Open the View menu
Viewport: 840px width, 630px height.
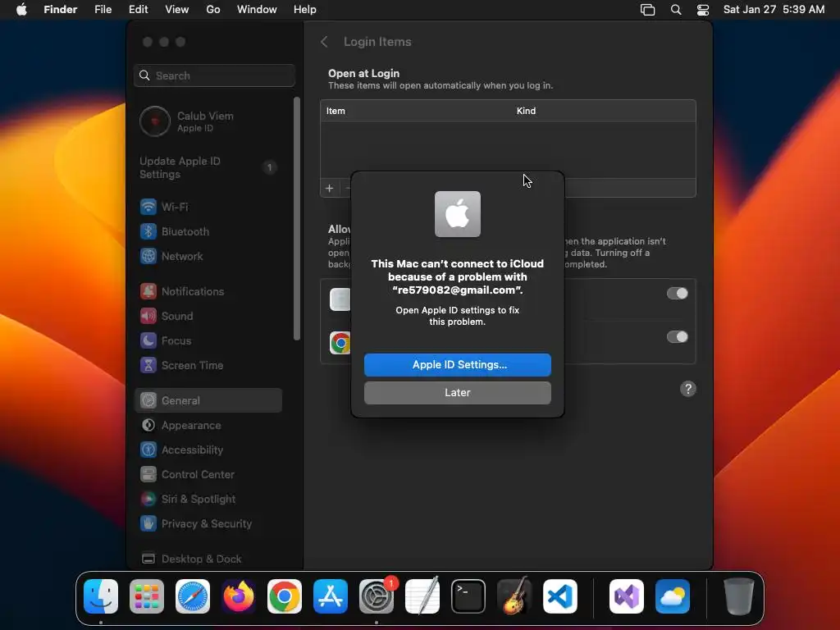point(177,10)
